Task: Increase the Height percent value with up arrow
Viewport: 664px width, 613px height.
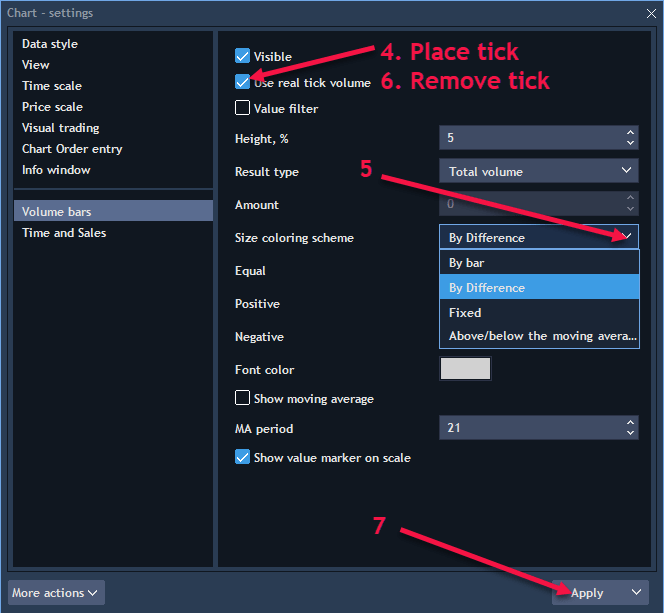Action: [x=630, y=132]
